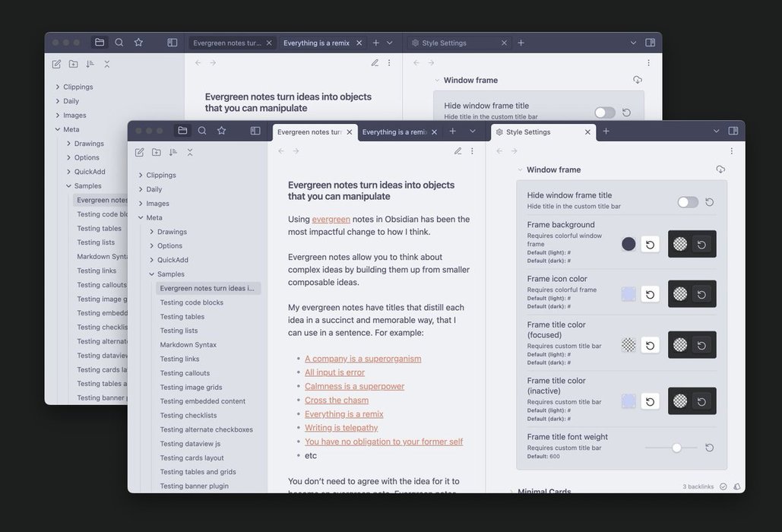
Task: Open sort order options in front window sidebar
Action: pos(173,152)
